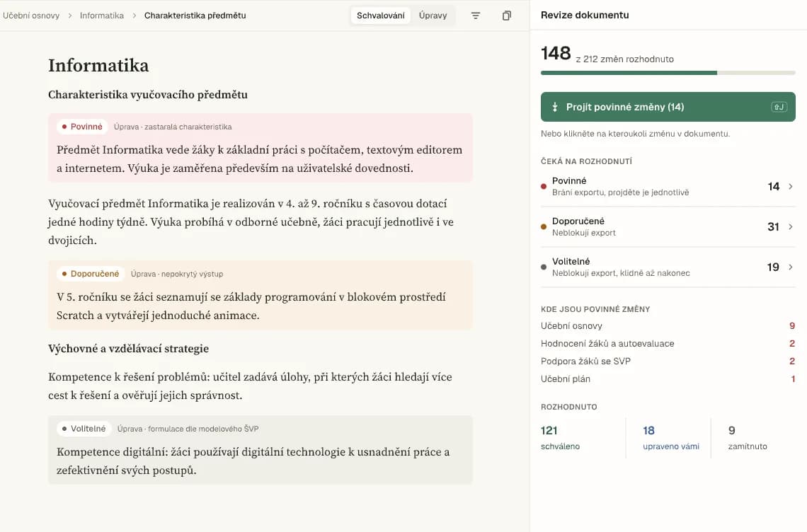Click Výchovné a vzdělávací strategie heading
Image resolution: width=807 pixels, height=532 pixels.
[x=128, y=348]
